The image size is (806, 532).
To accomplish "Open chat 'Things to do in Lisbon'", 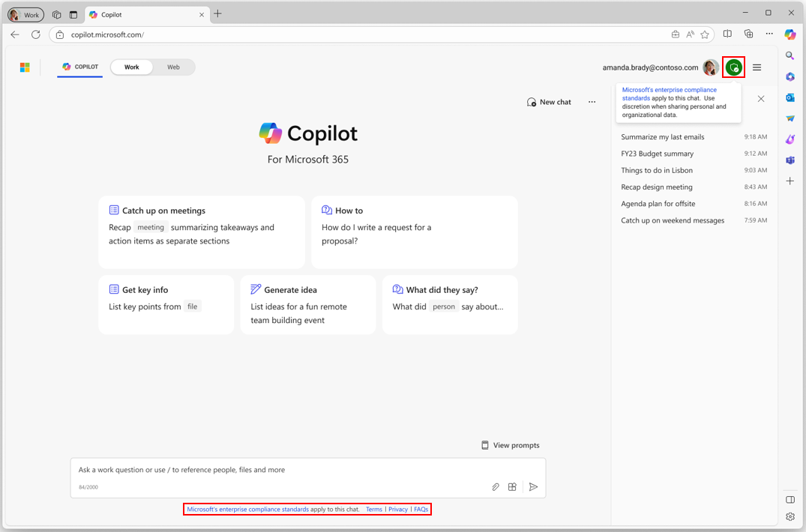I will pyautogui.click(x=694, y=171).
